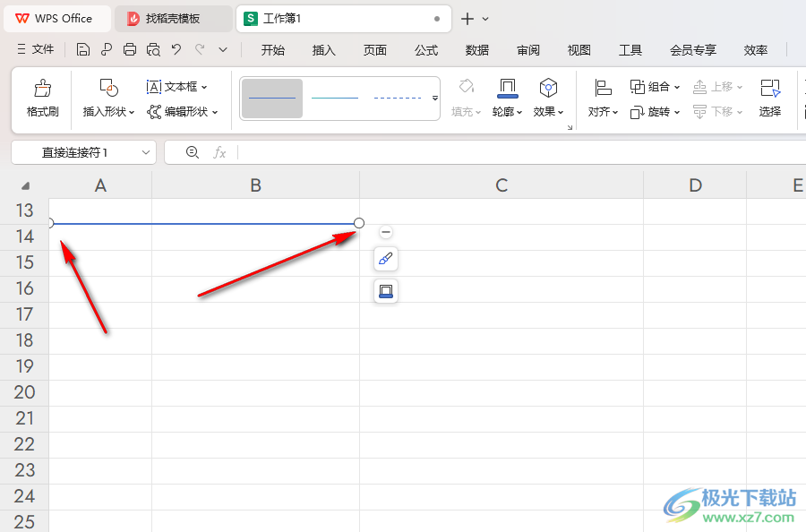The height and width of the screenshot is (532, 806).
Task: Switch to the 工具 Tools tab
Action: 630,50
